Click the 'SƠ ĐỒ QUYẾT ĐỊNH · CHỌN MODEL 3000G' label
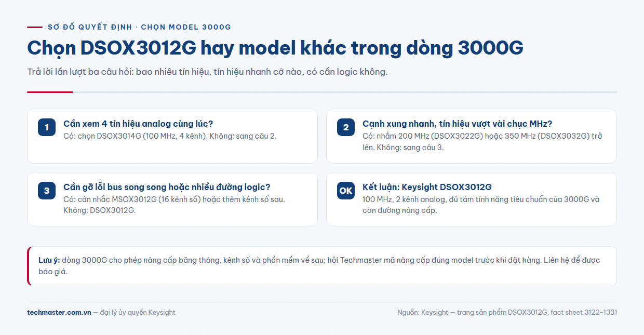 (x=139, y=27)
